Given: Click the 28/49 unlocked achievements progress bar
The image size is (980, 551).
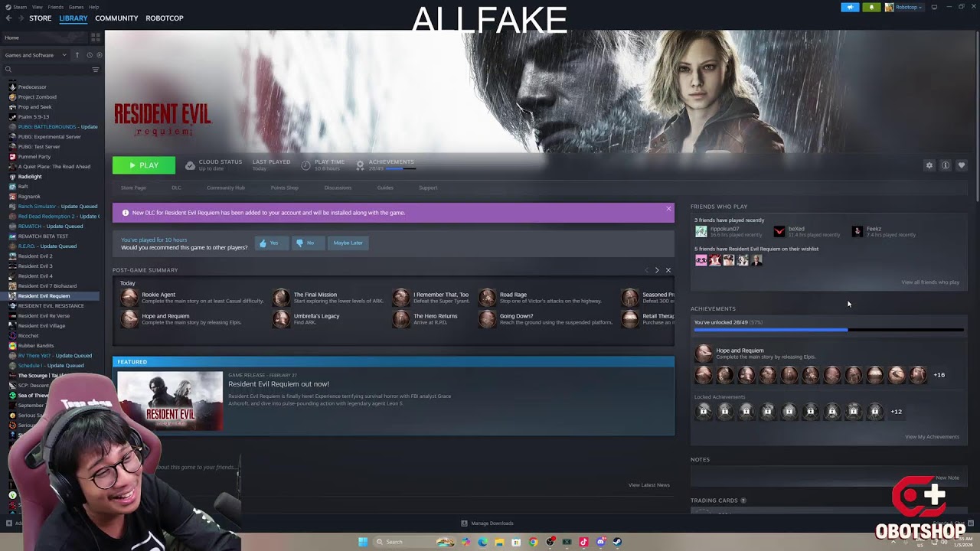Looking at the screenshot, I should [x=829, y=330].
